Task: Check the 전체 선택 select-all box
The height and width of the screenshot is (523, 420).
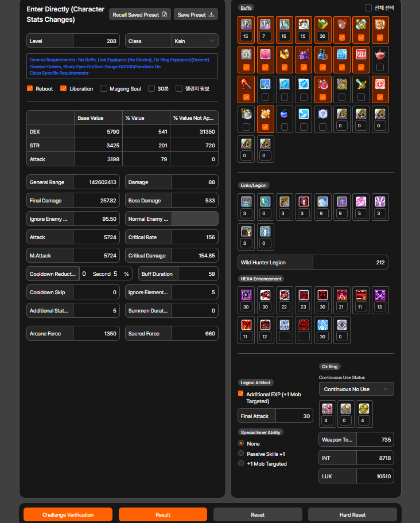Action: 368,7
